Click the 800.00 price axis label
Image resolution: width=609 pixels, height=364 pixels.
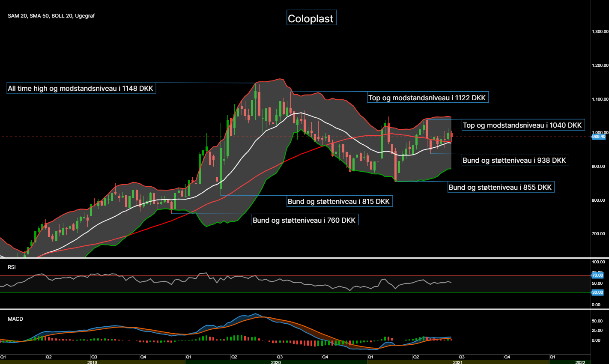pos(598,200)
